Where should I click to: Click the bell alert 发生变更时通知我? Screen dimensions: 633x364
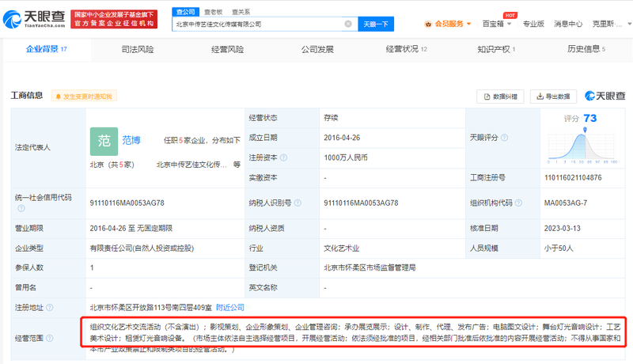click(x=83, y=96)
